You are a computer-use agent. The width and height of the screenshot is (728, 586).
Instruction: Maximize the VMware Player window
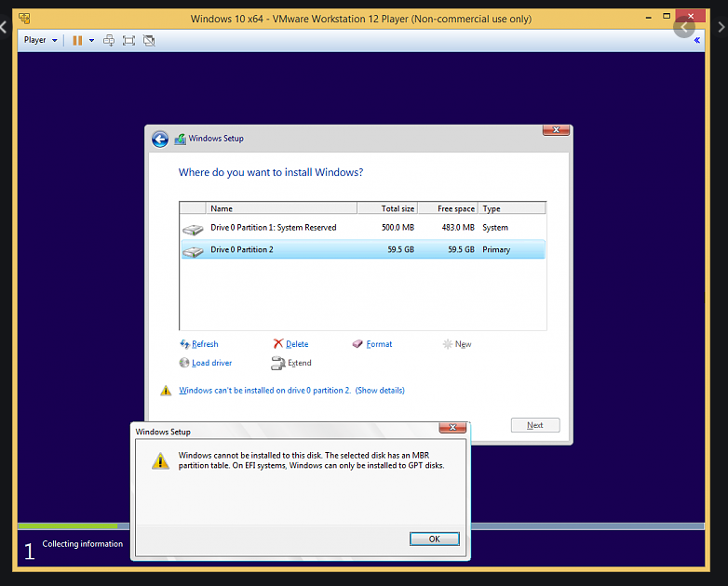coord(667,16)
